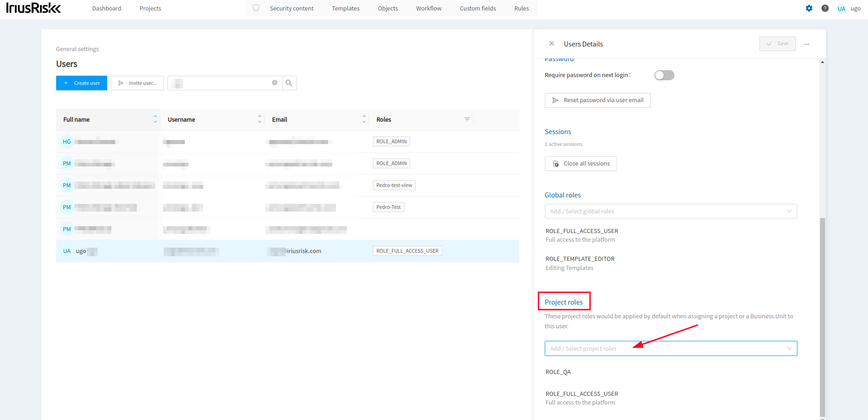Open the Projects menu
This screenshot has width=868, height=420.
pos(150,8)
